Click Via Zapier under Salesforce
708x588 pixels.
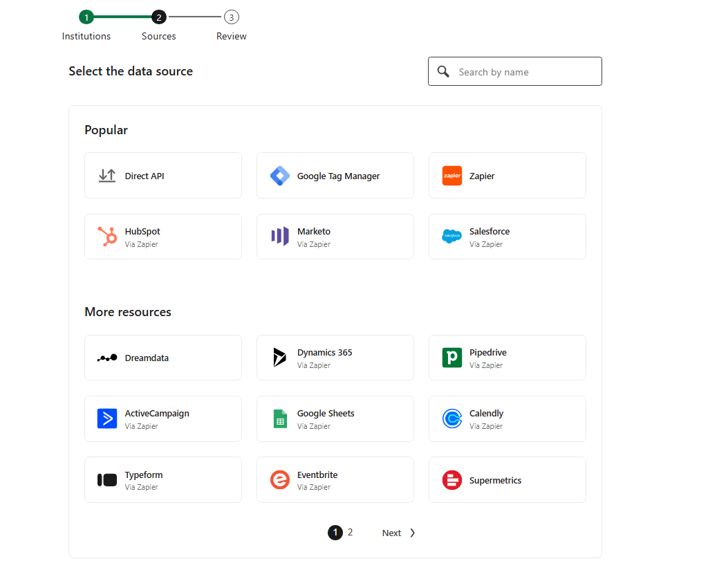click(486, 244)
